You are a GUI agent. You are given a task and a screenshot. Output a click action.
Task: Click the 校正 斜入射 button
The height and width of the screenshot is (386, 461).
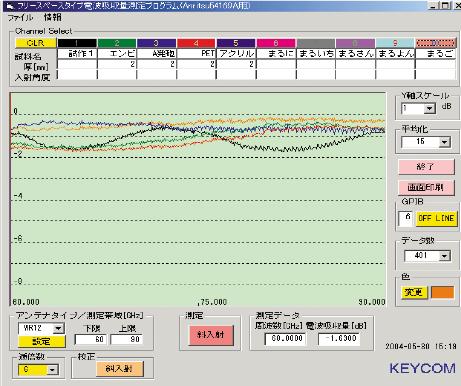(x=120, y=369)
